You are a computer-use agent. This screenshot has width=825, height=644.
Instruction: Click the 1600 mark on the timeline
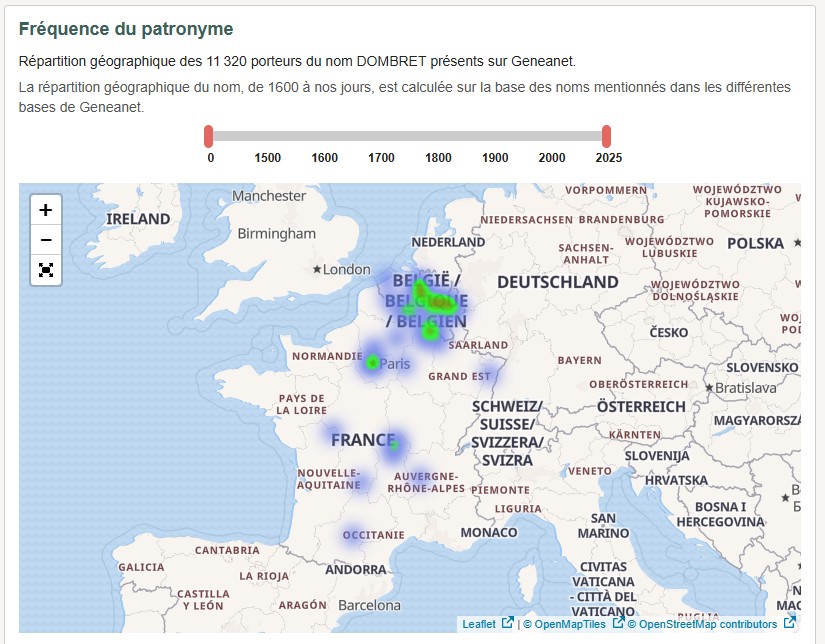pyautogui.click(x=325, y=157)
